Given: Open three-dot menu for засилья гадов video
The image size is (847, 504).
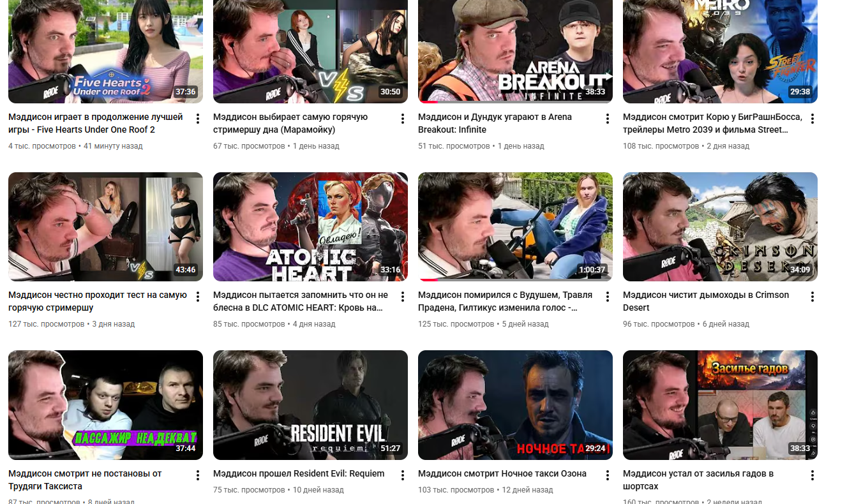Looking at the screenshot, I should tap(813, 475).
